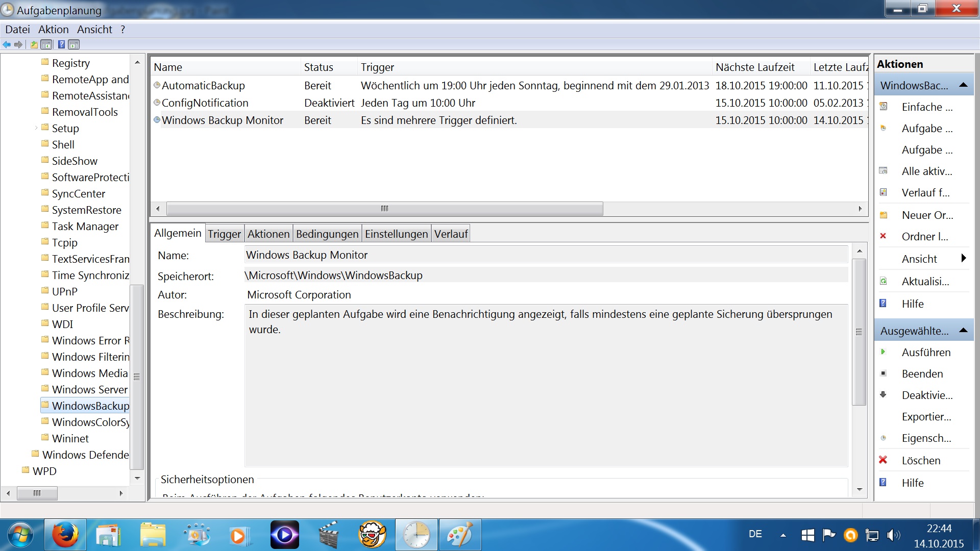Click the down-arrow Deaktivieren icon

click(883, 395)
